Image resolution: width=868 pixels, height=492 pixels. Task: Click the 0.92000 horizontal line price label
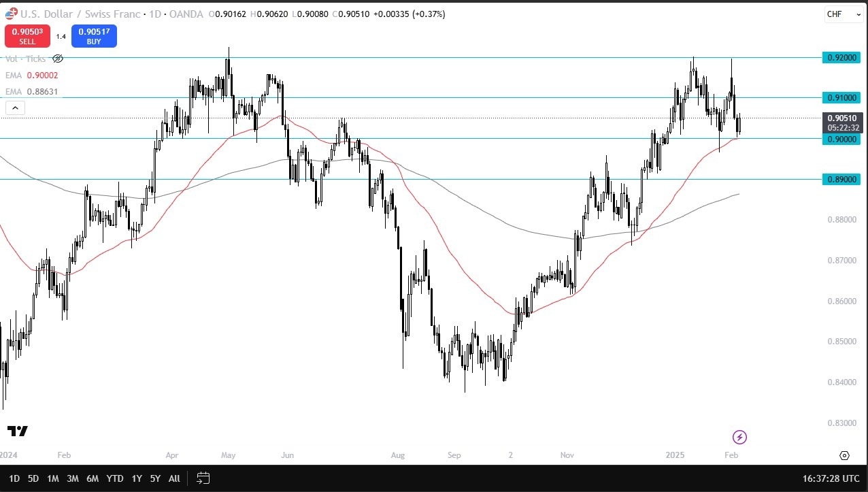coord(842,58)
